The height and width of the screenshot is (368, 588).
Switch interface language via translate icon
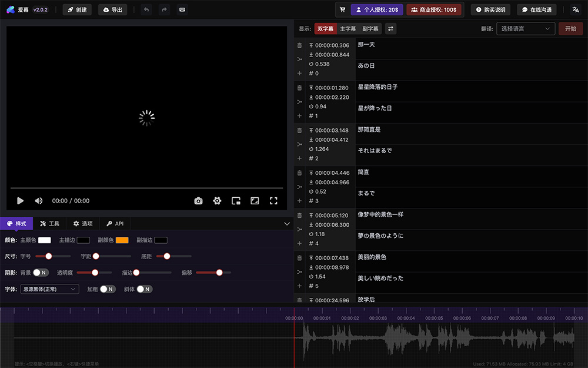coord(576,9)
